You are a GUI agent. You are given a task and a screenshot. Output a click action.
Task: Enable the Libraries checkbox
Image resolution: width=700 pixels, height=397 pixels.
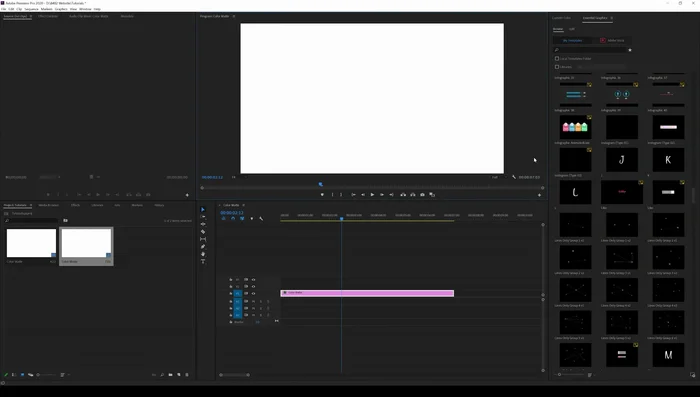click(557, 67)
